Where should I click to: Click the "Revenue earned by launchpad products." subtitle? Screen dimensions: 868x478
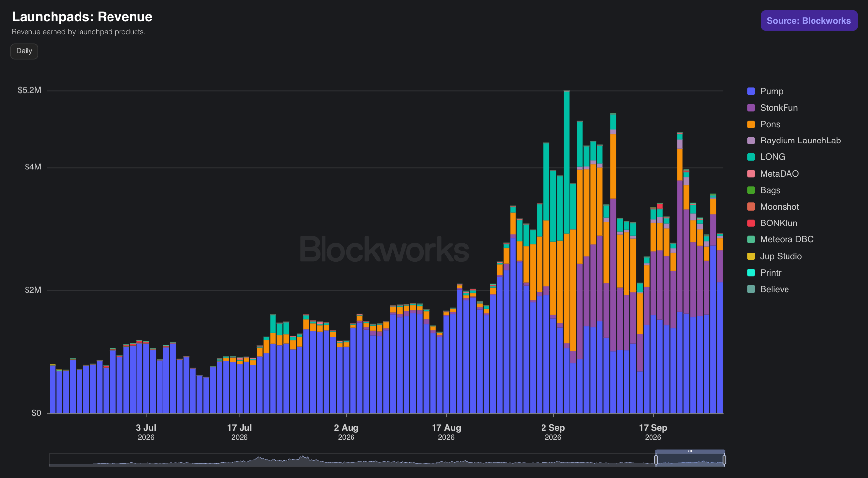coord(79,32)
